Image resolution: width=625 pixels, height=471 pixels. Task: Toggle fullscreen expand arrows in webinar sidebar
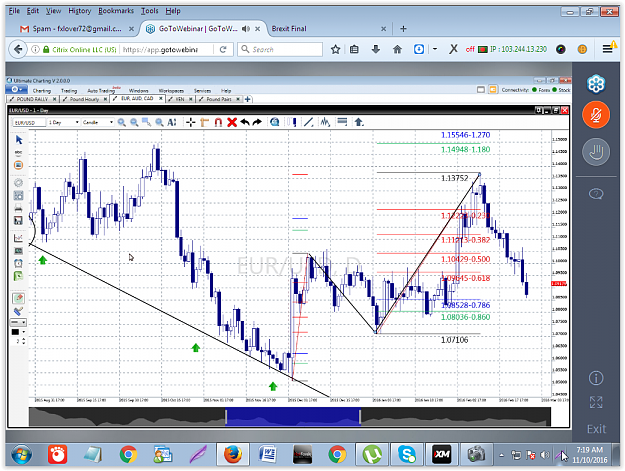596,402
